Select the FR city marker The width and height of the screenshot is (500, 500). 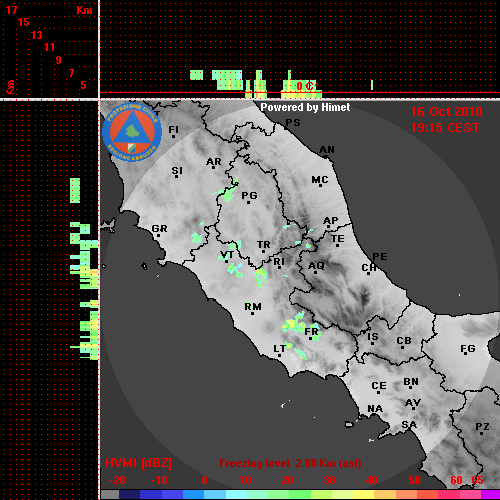(x=311, y=333)
